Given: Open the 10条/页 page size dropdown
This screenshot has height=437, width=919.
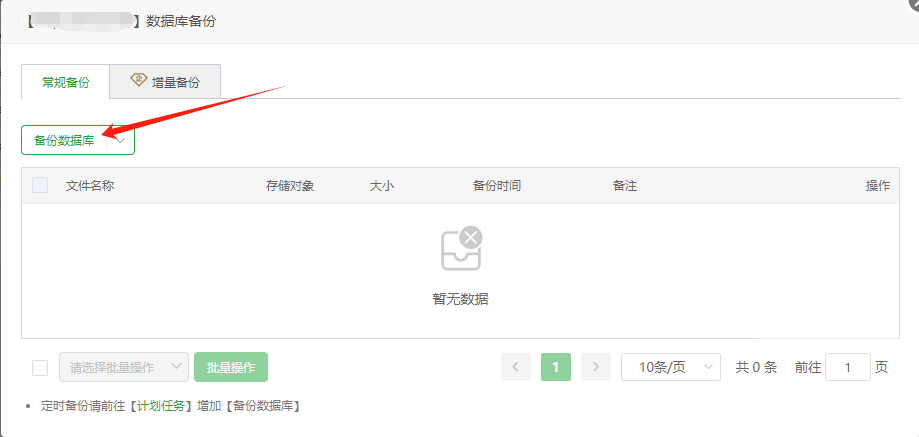Looking at the screenshot, I should click(x=670, y=367).
